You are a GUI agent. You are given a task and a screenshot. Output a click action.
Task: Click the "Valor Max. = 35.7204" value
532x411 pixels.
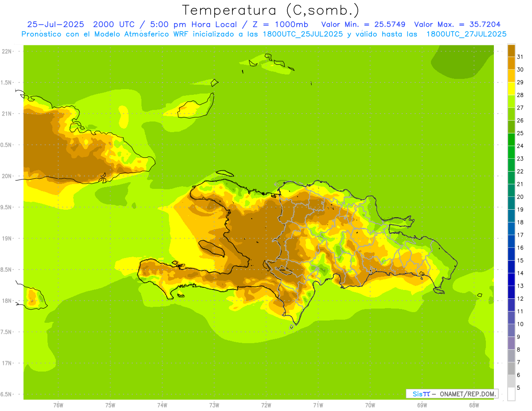click(x=458, y=24)
